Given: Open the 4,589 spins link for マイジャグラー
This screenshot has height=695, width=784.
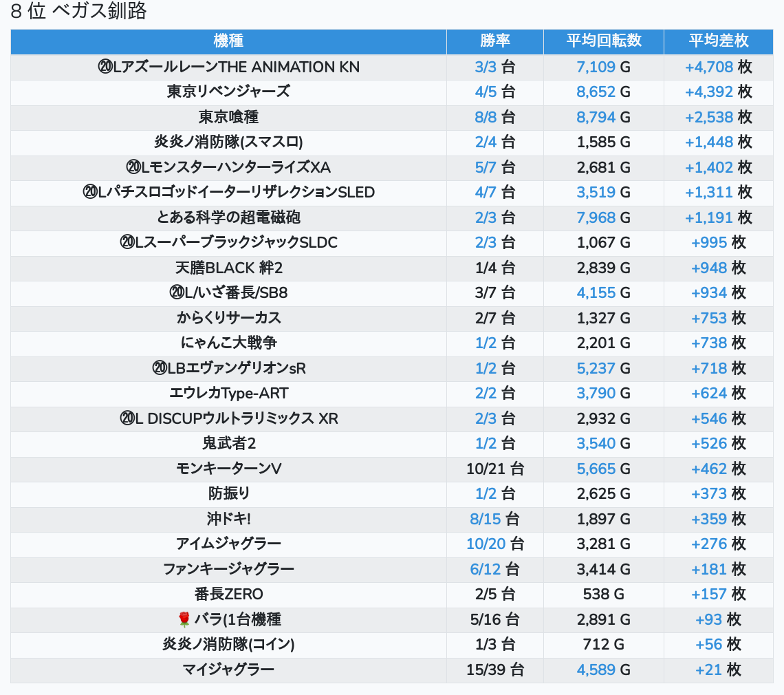Looking at the screenshot, I should [x=596, y=670].
